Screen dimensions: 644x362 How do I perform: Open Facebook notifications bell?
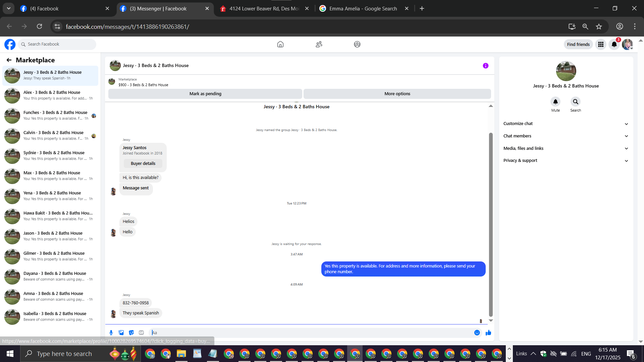[614, 44]
